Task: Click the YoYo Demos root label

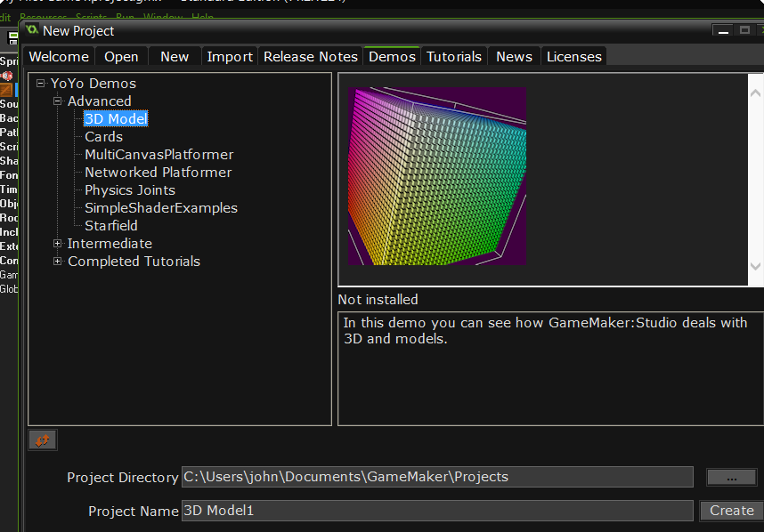Action: (93, 84)
